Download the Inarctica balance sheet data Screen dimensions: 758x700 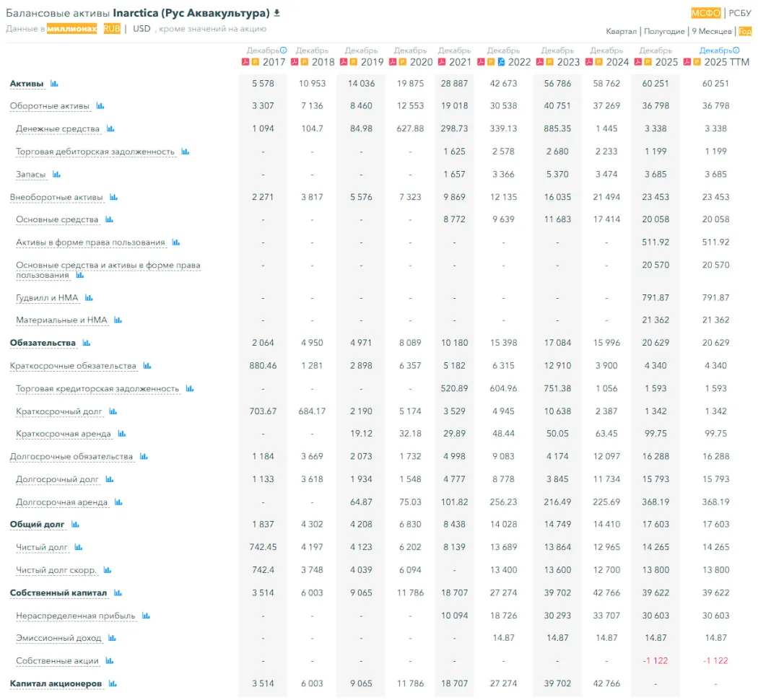tap(277, 13)
